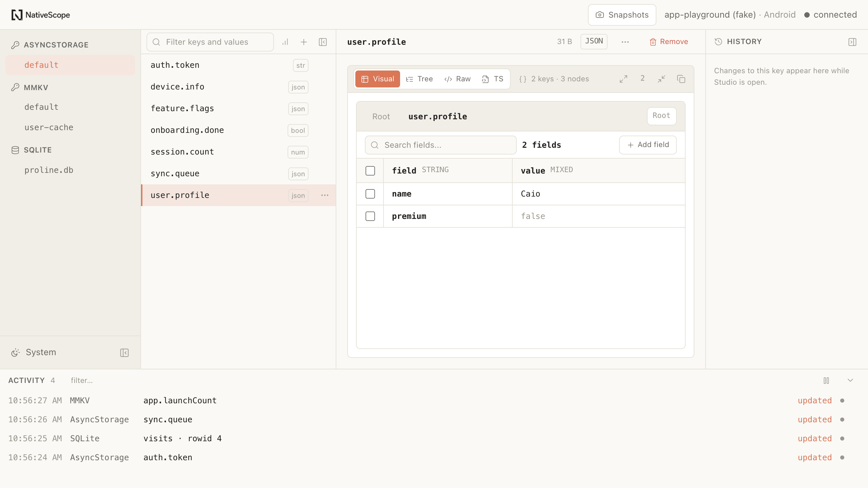Click the Root button on right
The height and width of the screenshot is (488, 868).
coord(662,116)
